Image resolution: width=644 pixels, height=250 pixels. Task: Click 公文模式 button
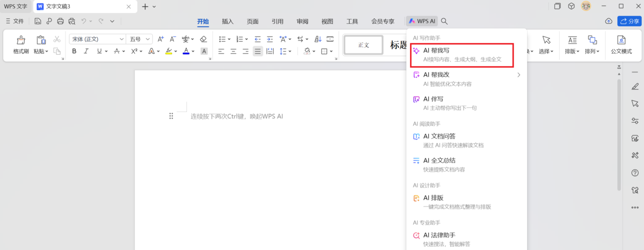click(621, 45)
